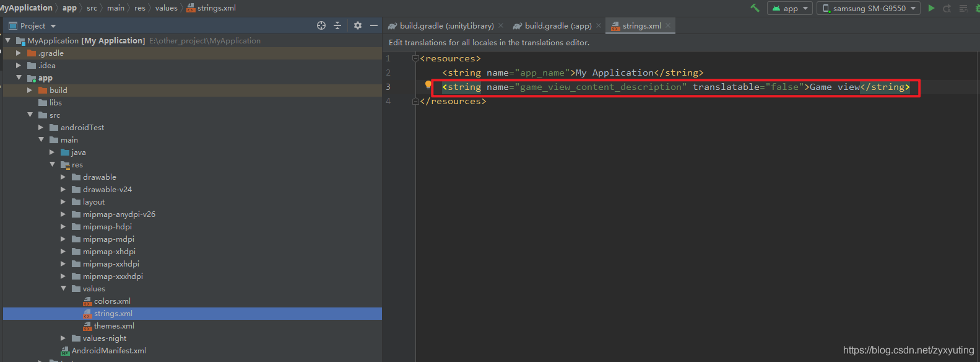Expand the drawable folder arrow
980x362 pixels.
point(63,177)
